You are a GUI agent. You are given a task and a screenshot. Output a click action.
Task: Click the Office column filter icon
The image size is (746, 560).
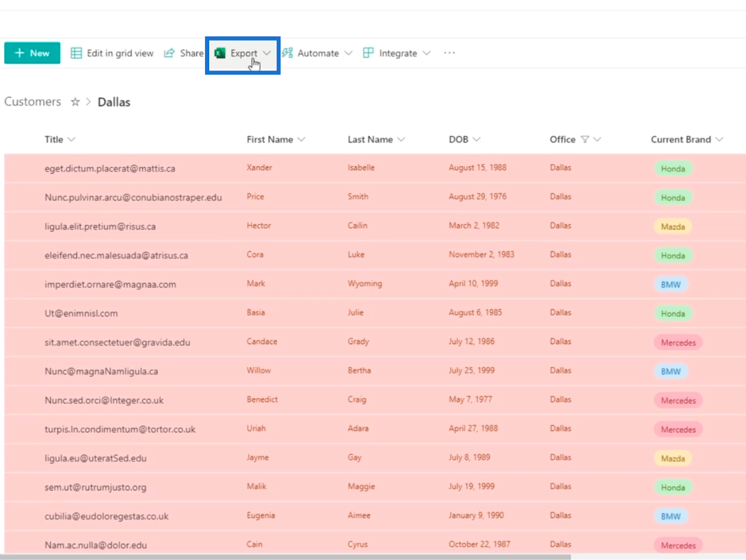pos(585,139)
